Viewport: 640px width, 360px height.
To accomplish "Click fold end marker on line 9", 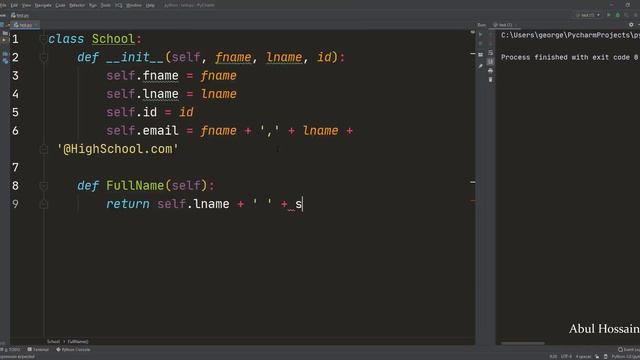I will tap(43, 204).
